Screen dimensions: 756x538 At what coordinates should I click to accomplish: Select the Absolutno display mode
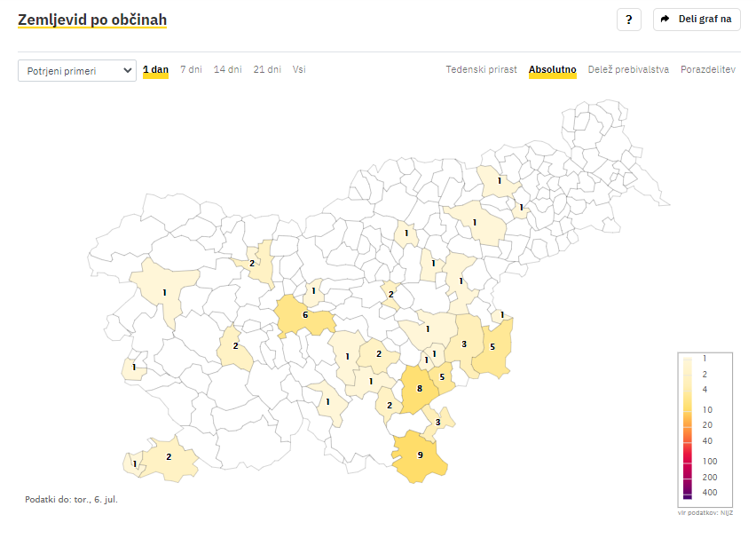(x=552, y=69)
